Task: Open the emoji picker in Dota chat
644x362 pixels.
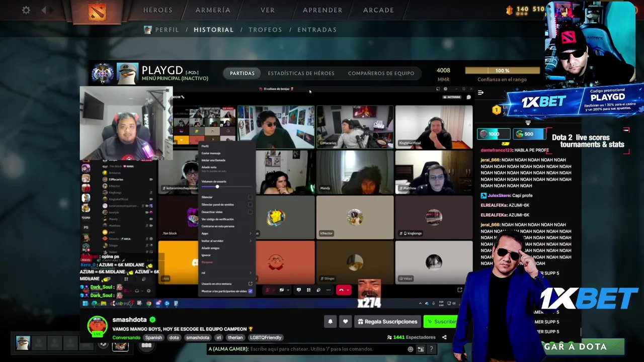Action: coord(411,349)
